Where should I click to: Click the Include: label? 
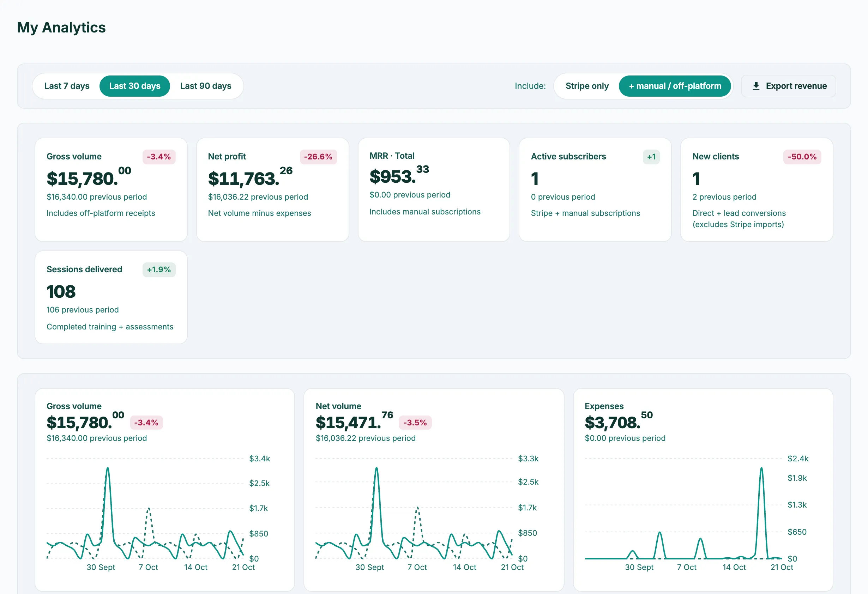click(530, 86)
